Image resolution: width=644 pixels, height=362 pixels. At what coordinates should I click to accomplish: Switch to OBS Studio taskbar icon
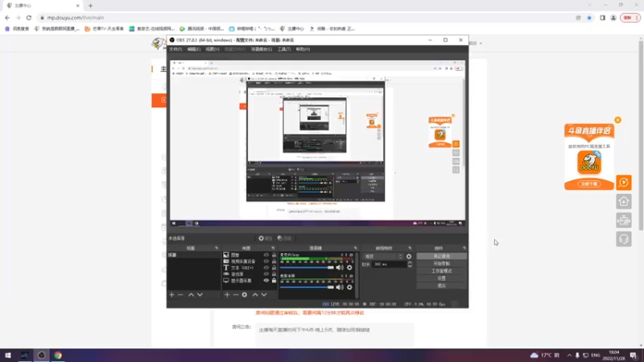pyautogui.click(x=41, y=356)
